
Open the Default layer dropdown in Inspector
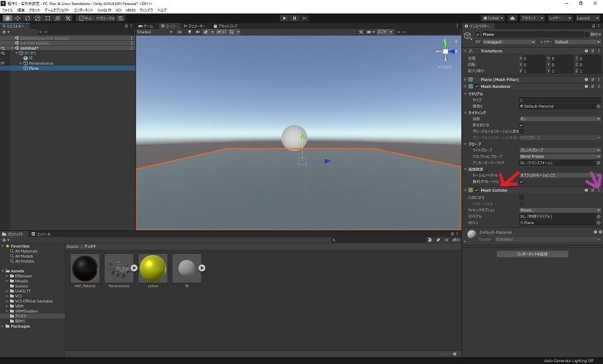point(577,42)
